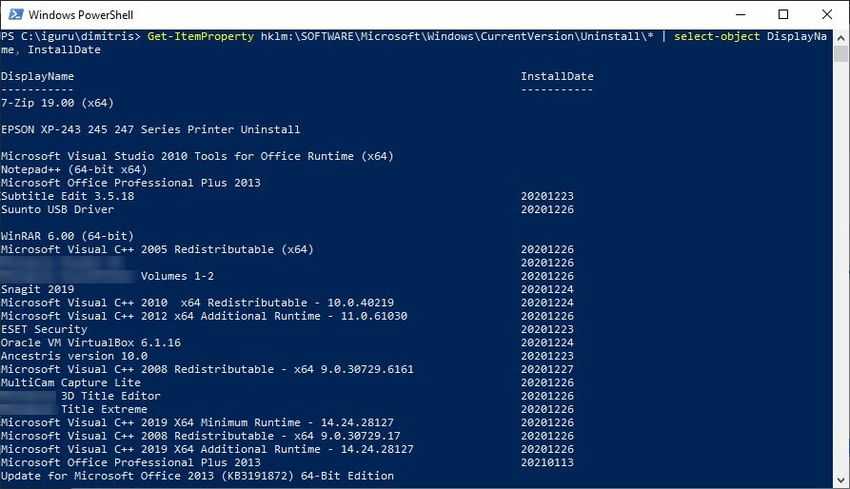The height and width of the screenshot is (489, 850).
Task: Maximize the Windows PowerShell window
Action: point(783,15)
